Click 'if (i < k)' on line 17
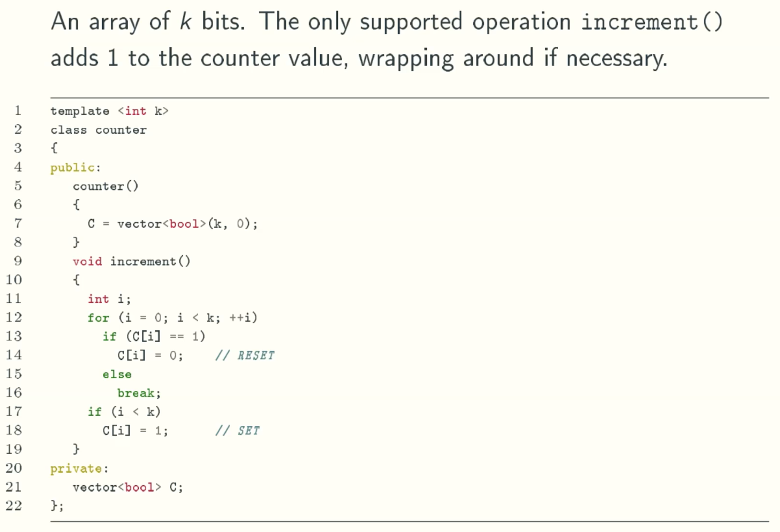 [x=124, y=412]
